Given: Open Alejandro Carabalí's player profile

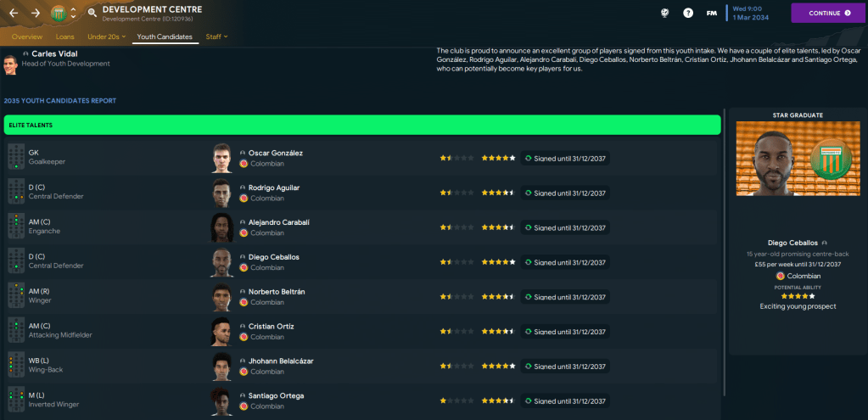Looking at the screenshot, I should [x=278, y=222].
